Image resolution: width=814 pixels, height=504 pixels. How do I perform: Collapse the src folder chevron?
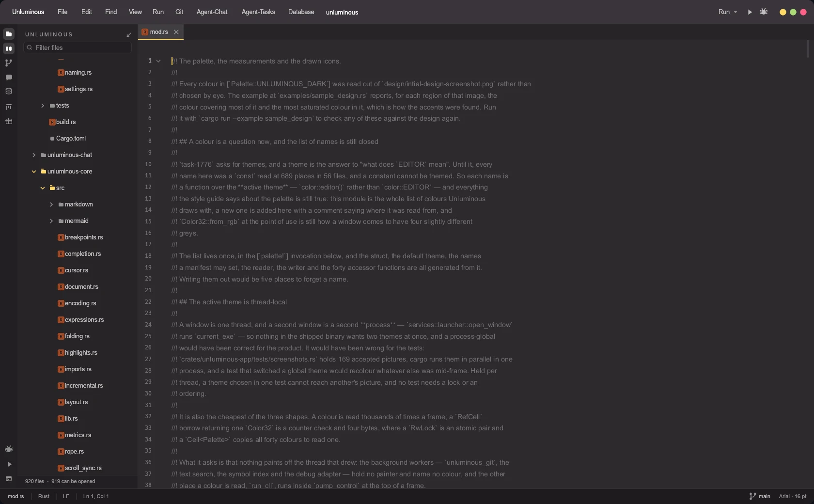(43, 188)
